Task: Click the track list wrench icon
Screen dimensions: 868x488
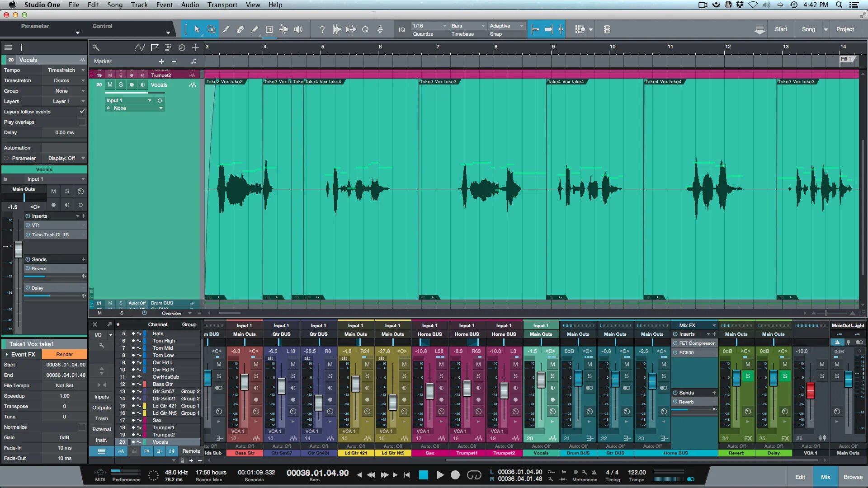Action: pos(96,47)
